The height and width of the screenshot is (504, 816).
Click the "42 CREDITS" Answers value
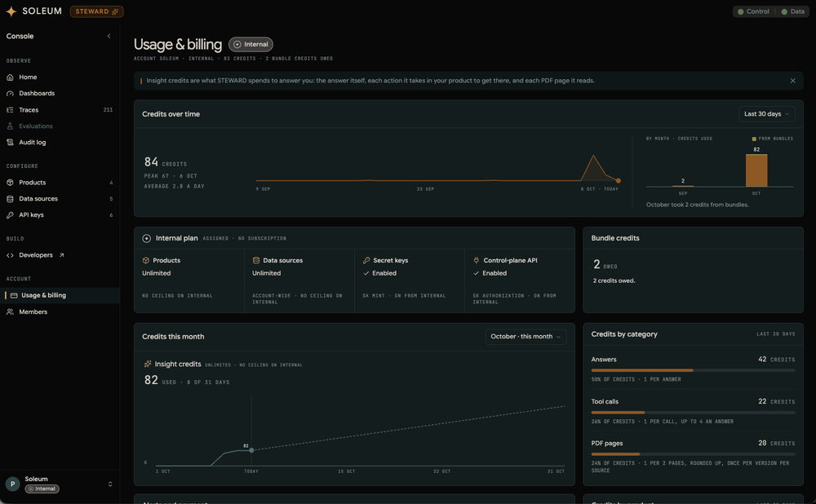coord(777,360)
